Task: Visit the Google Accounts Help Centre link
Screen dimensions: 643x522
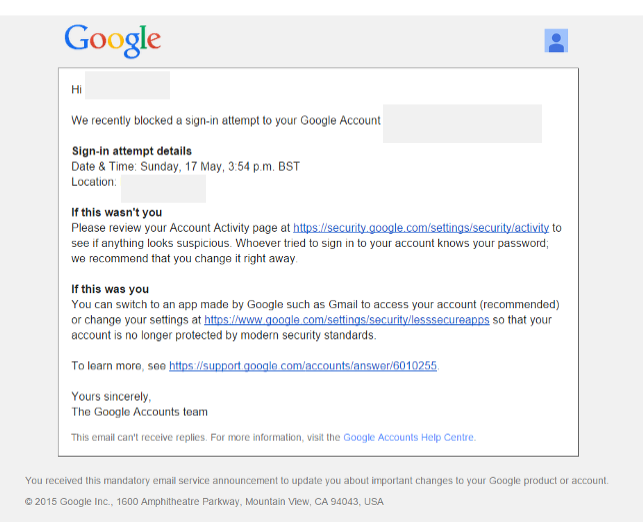Action: (408, 437)
